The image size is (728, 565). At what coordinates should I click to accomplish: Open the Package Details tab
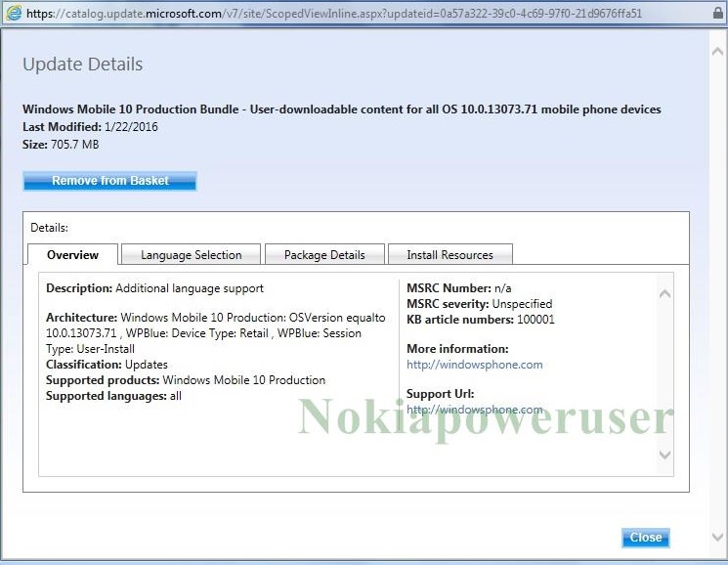click(x=324, y=254)
